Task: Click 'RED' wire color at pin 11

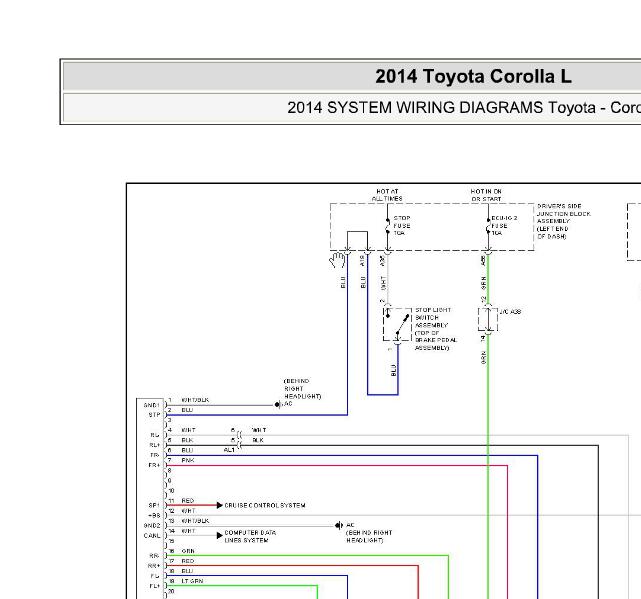Action: pyautogui.click(x=188, y=500)
